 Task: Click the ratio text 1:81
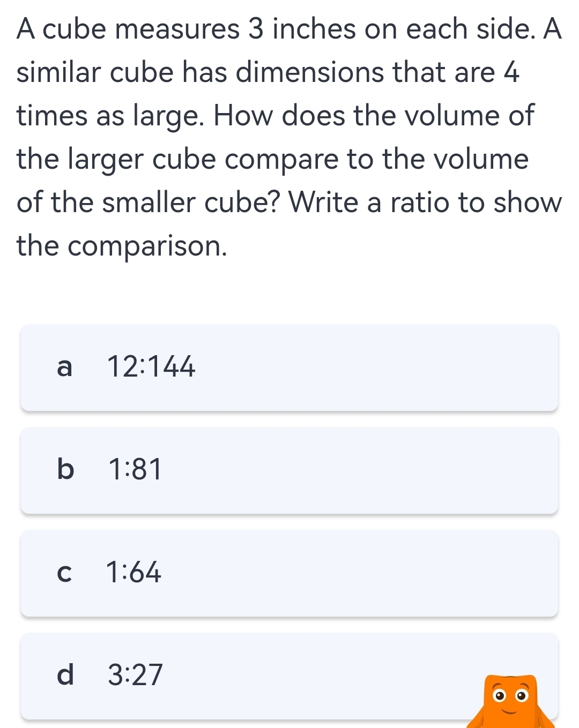[x=135, y=470]
